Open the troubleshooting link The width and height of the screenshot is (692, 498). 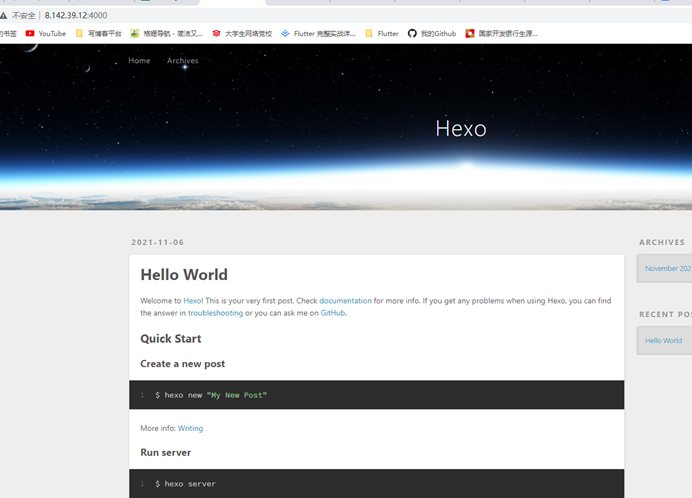click(215, 313)
